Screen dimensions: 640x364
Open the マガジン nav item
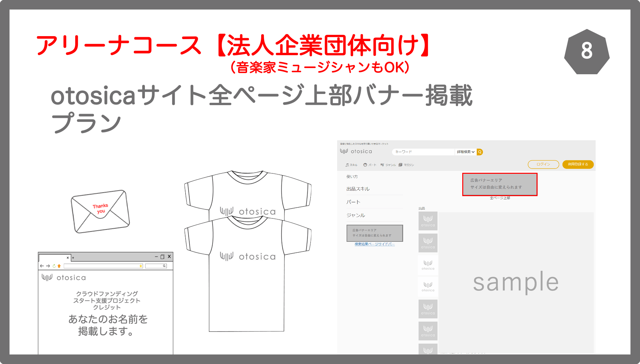point(406,165)
